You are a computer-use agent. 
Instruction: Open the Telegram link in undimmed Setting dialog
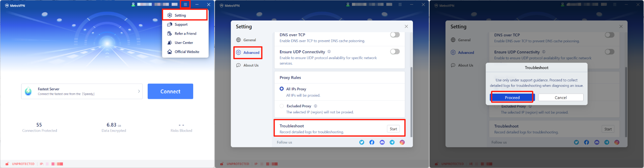coord(392,142)
